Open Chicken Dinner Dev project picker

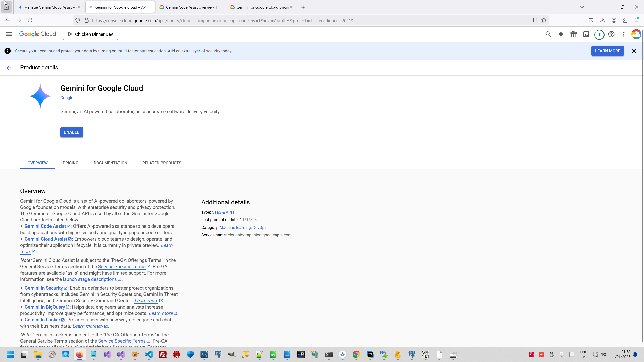[91, 34]
